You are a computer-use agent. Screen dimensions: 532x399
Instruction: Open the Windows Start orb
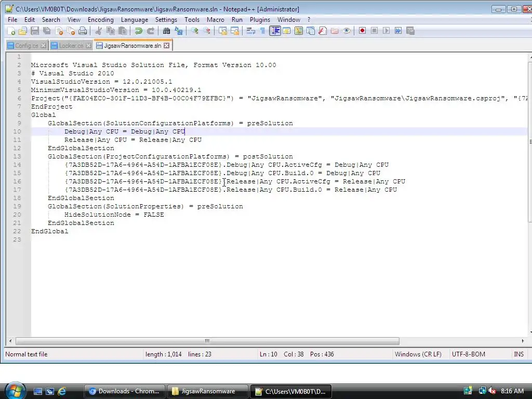15,391
